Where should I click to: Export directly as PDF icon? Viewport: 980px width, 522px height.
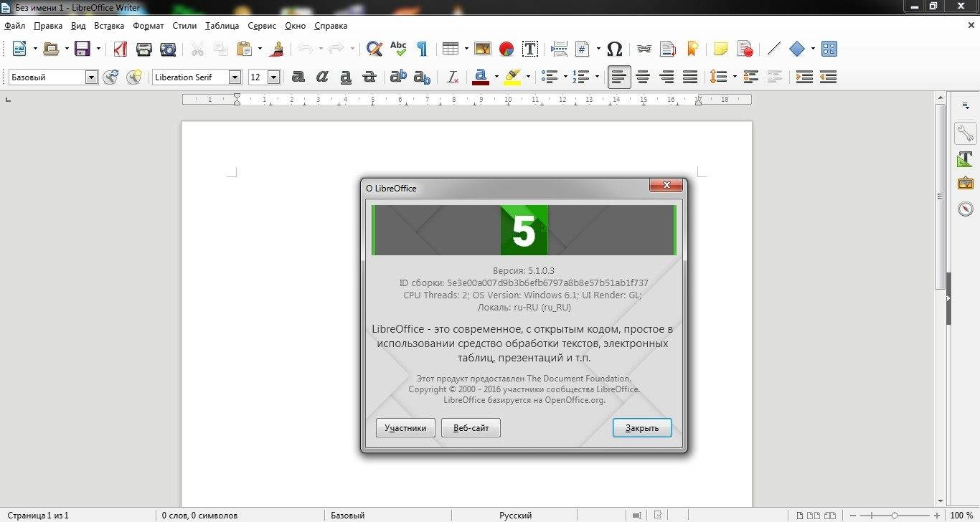click(x=121, y=49)
